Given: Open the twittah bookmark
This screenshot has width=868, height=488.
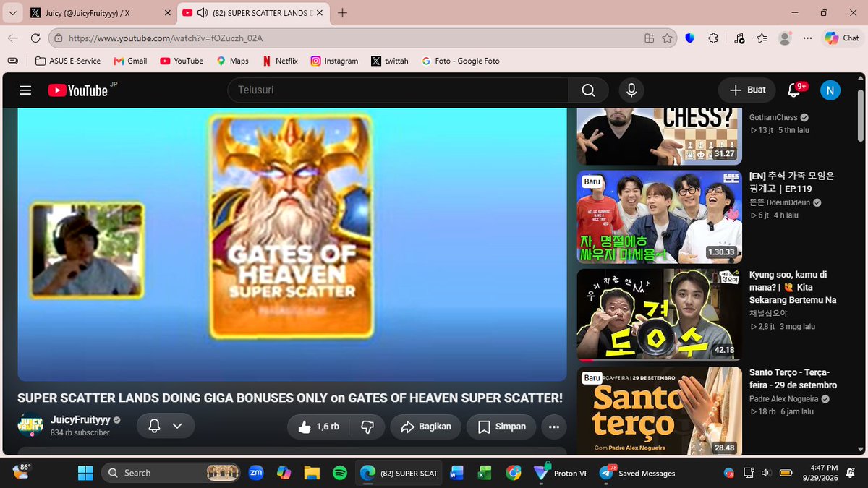Looking at the screenshot, I should pos(390,61).
